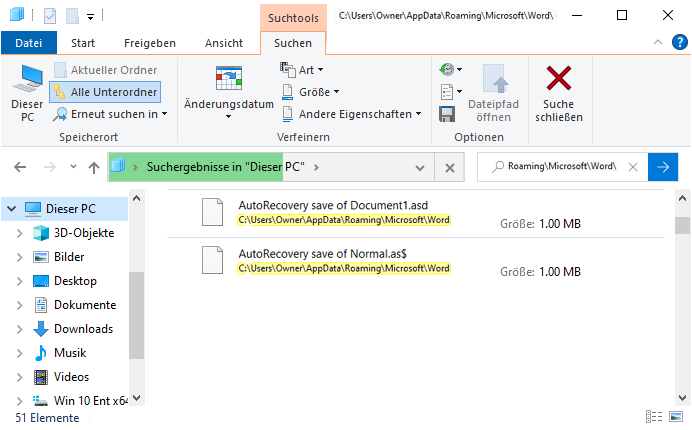Switch to details view icon
Image resolution: width=692 pixels, height=430 pixels.
(654, 416)
